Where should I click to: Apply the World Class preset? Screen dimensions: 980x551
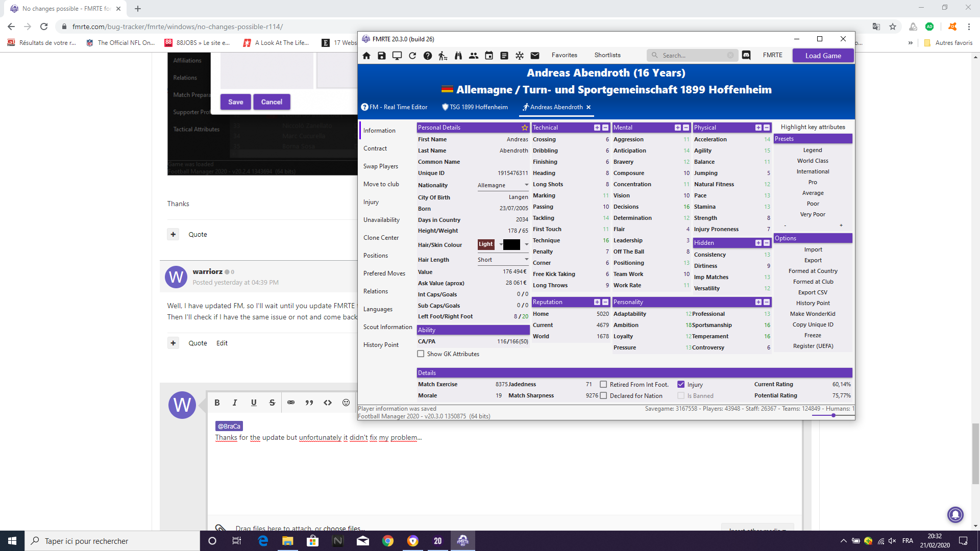pyautogui.click(x=813, y=161)
